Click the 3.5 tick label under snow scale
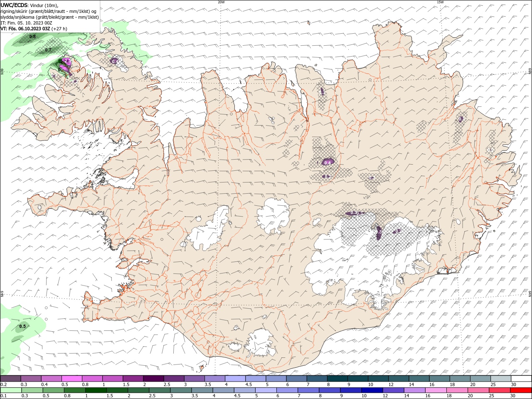This screenshot has height=399, width=532. 207,384
